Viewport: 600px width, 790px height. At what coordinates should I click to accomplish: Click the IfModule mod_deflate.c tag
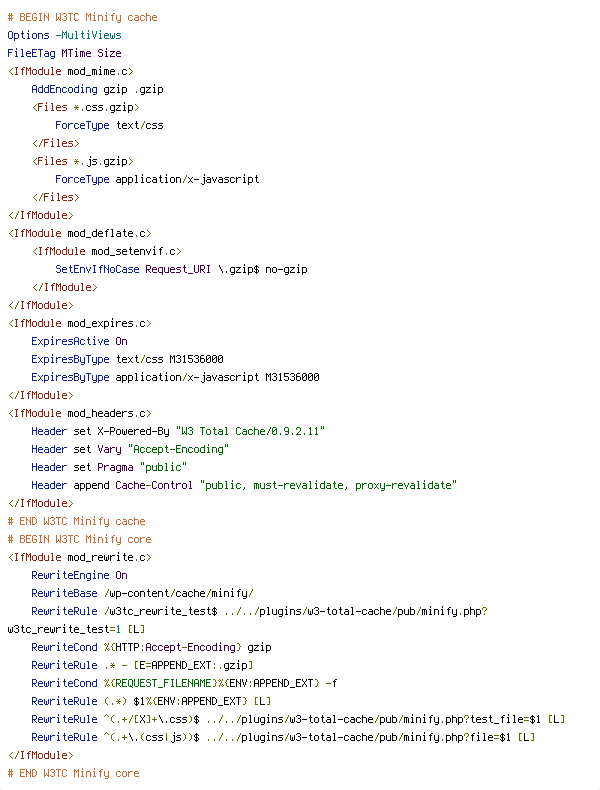80,233
